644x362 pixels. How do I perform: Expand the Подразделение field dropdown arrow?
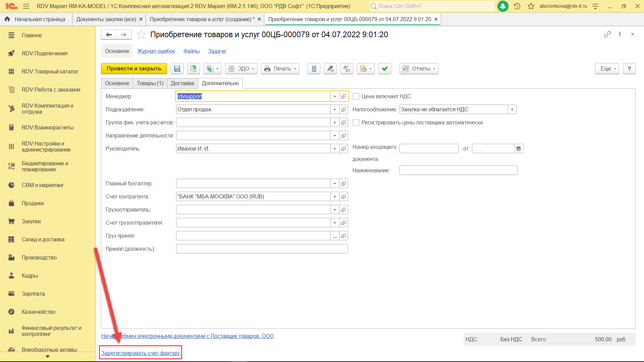tap(334, 110)
